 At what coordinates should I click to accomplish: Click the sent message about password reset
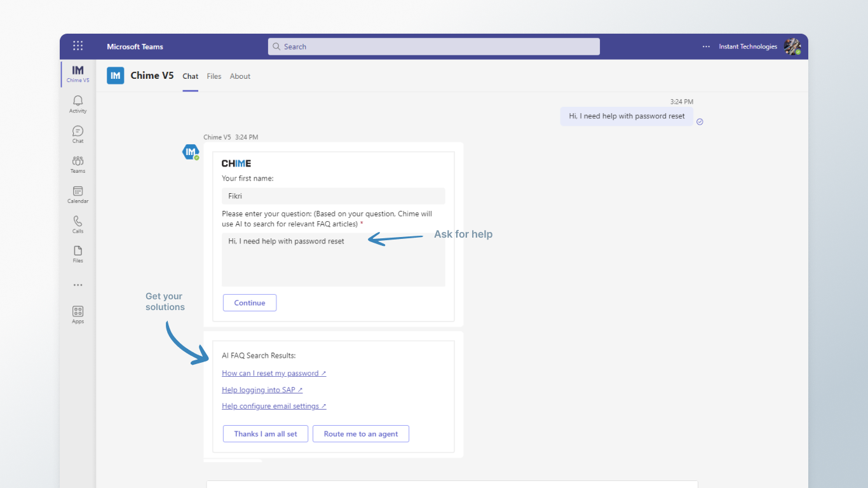tap(627, 116)
